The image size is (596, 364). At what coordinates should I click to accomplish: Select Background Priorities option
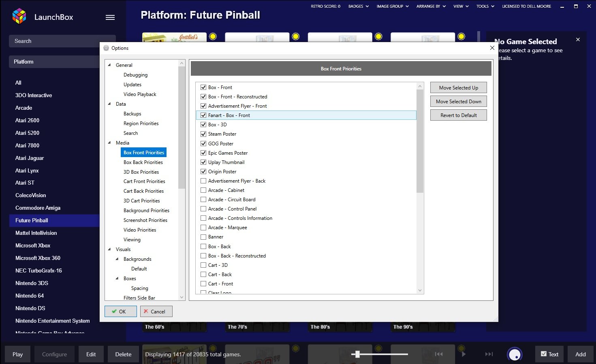tap(146, 210)
